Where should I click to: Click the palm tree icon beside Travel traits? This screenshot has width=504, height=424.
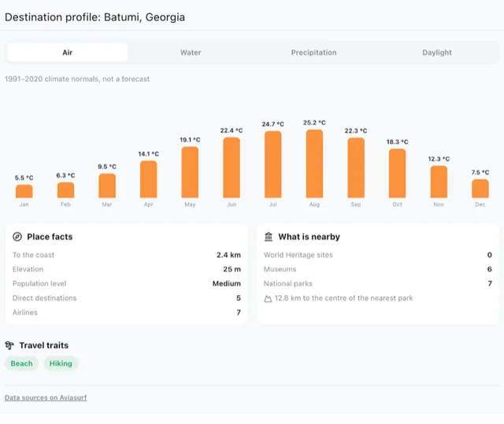click(9, 345)
